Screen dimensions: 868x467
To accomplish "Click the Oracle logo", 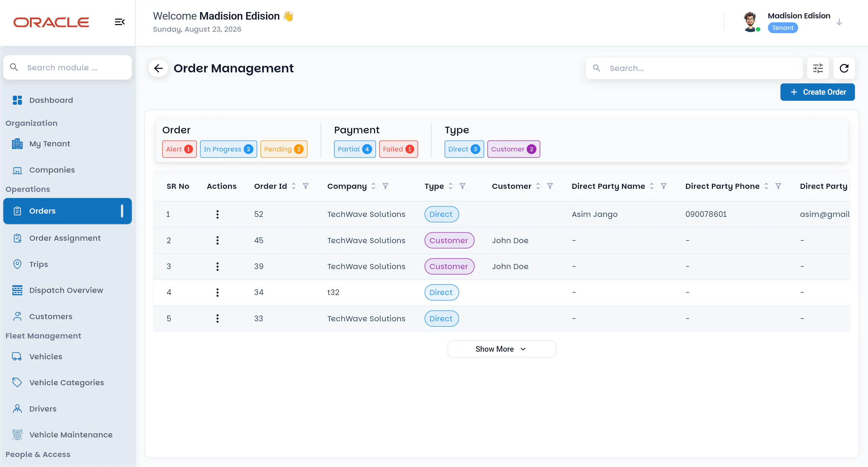I will point(51,22).
